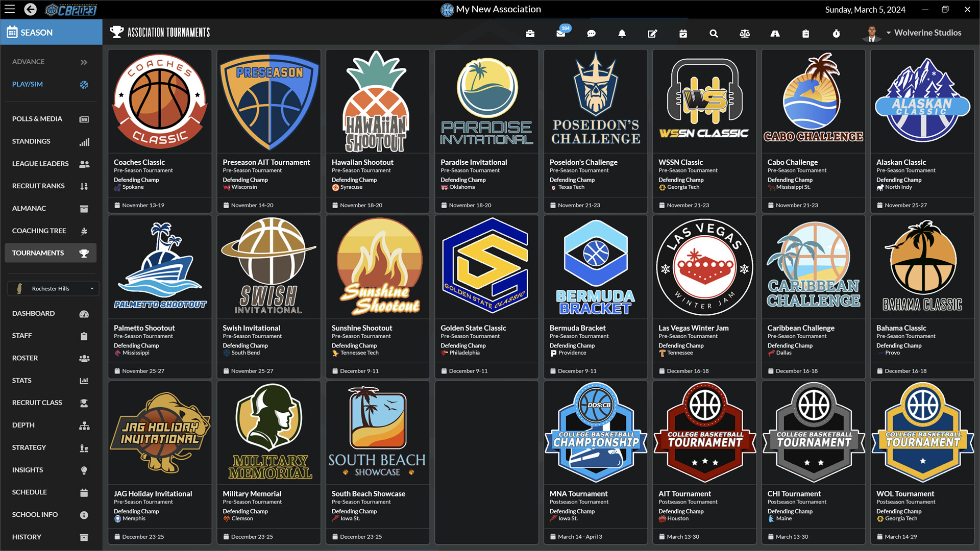This screenshot has height=551, width=980.
Task: Open the chat messages panel
Action: pyautogui.click(x=591, y=33)
